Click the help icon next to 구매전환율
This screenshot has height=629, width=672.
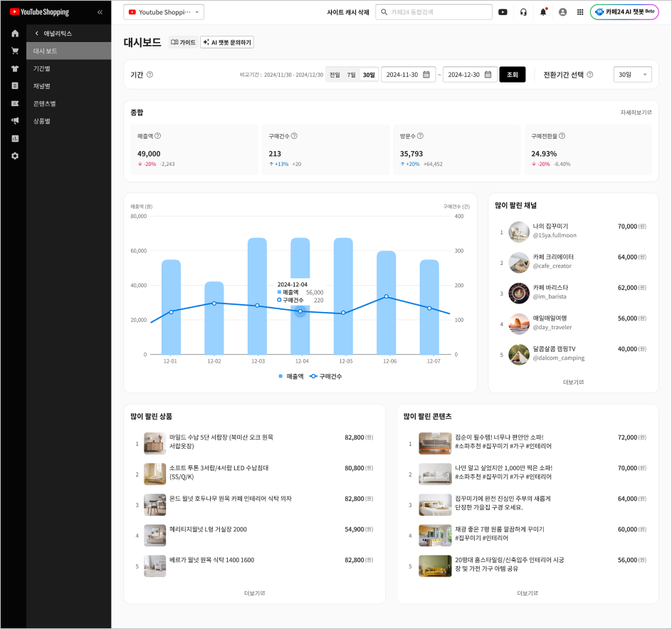pos(562,136)
